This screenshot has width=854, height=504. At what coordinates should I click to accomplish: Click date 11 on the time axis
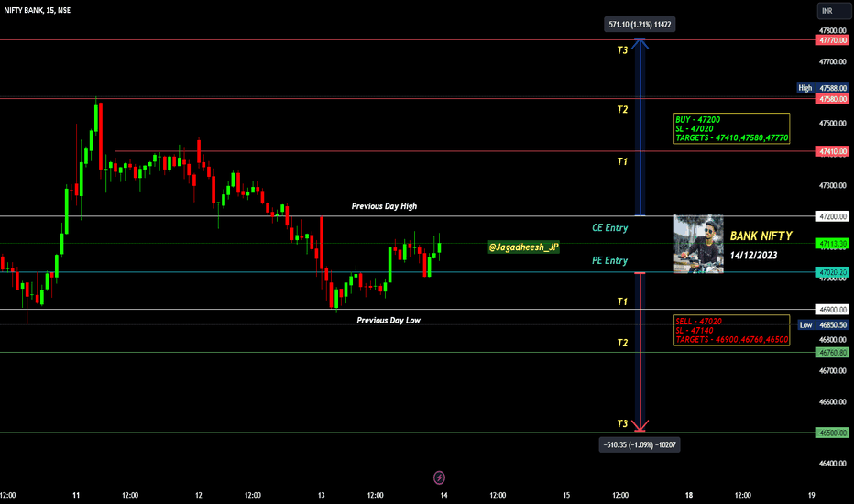pos(76,495)
